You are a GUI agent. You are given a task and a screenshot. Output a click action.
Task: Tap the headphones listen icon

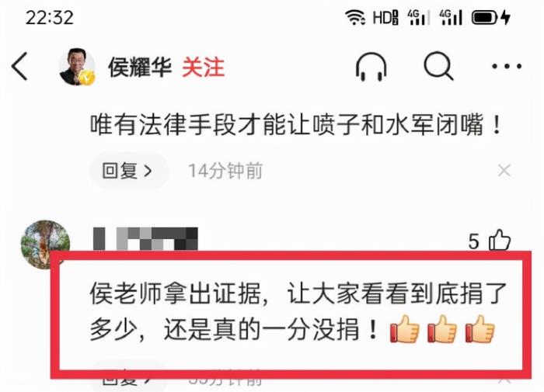point(371,66)
